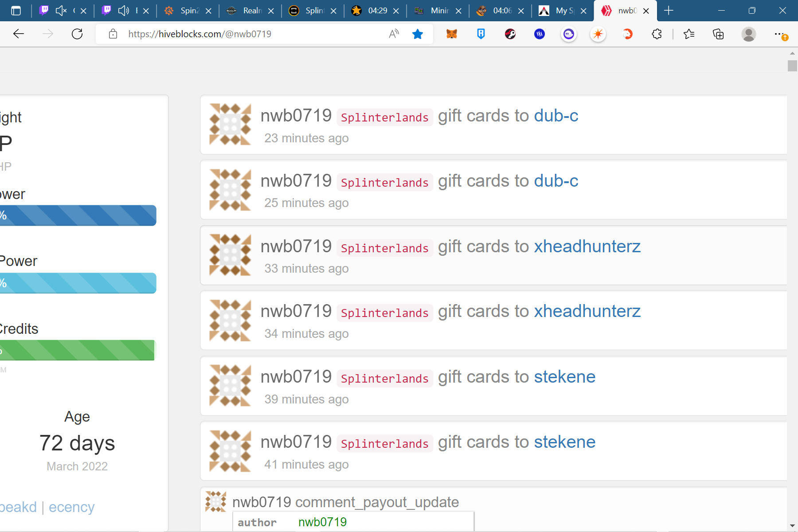Click the 'comment_payout_update' operation text

pos(377,502)
